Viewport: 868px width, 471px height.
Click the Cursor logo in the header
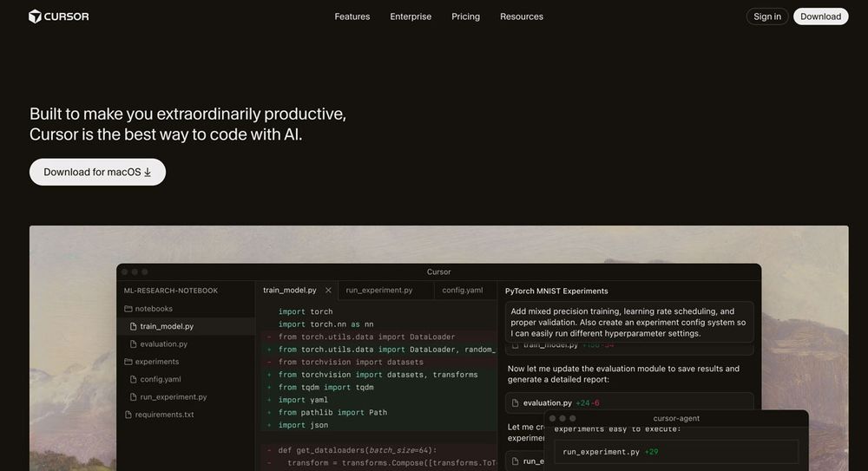(59, 16)
